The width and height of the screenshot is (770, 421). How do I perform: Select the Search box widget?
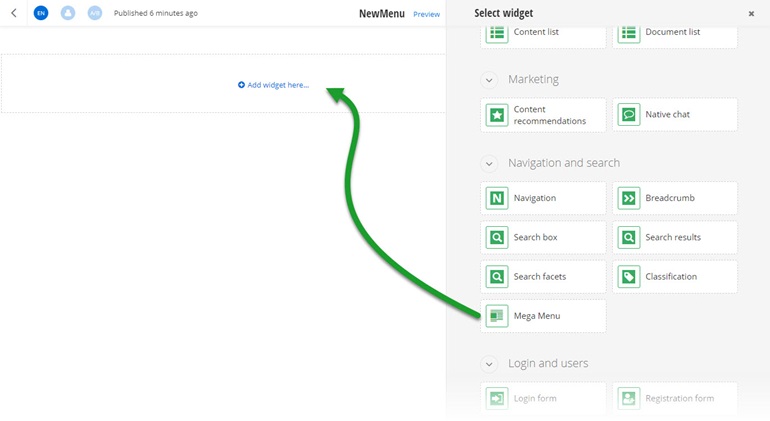(x=543, y=237)
